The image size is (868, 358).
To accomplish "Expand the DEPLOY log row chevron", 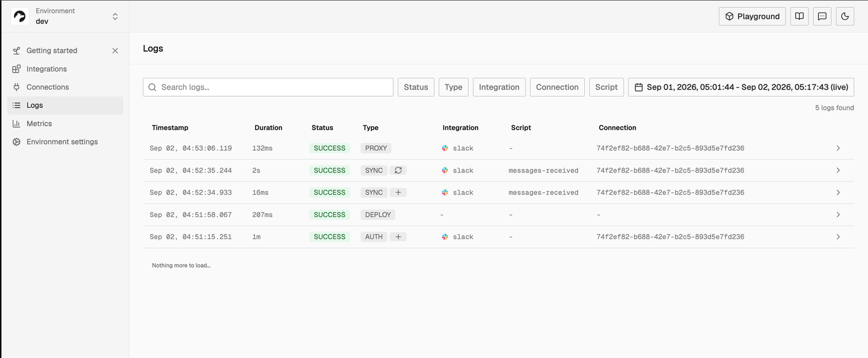I will coord(838,215).
